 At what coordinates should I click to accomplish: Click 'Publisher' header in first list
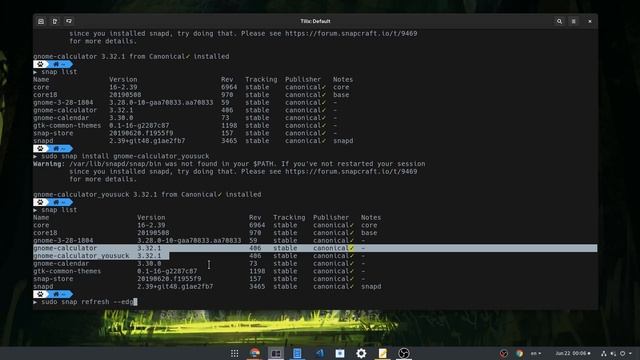click(x=303, y=80)
